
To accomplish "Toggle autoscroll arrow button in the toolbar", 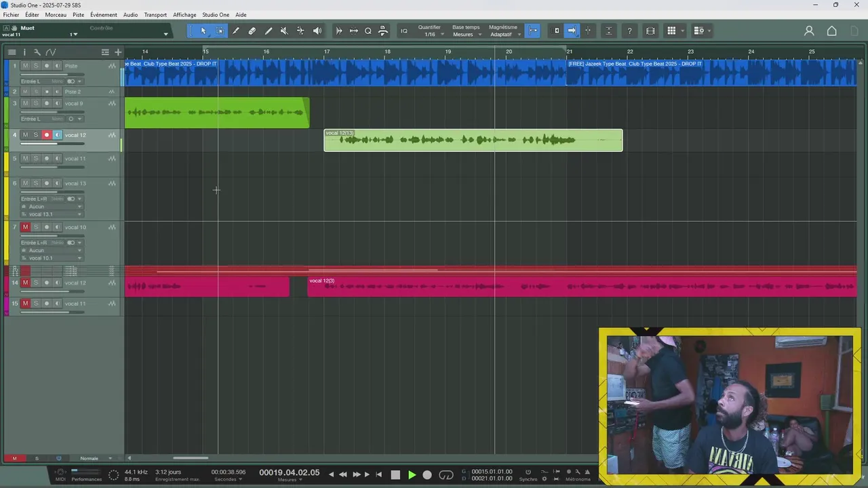I will click(x=572, y=30).
